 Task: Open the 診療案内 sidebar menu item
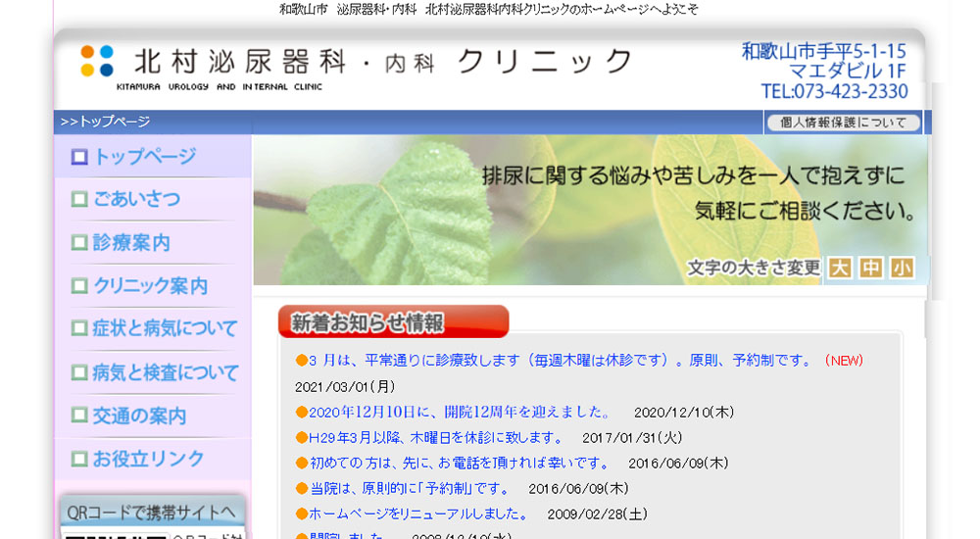tap(153, 243)
